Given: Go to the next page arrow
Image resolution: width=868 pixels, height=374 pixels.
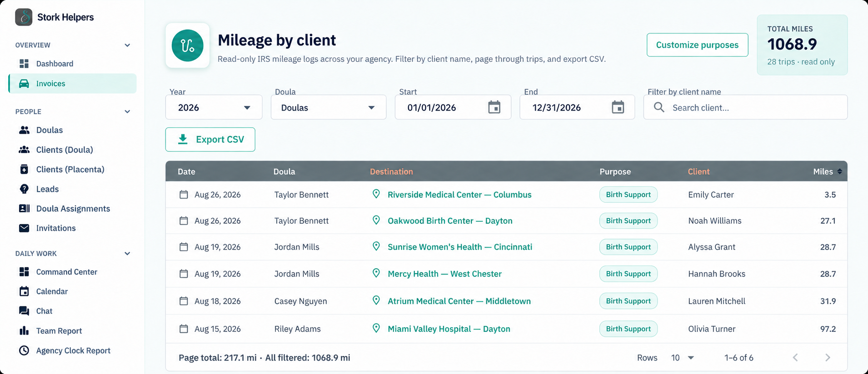Looking at the screenshot, I should (x=828, y=358).
